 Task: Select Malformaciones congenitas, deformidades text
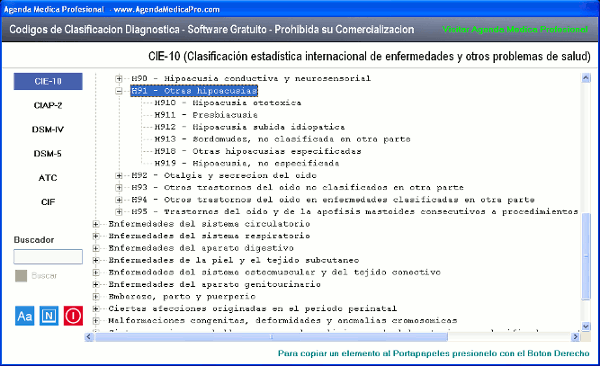click(283, 320)
